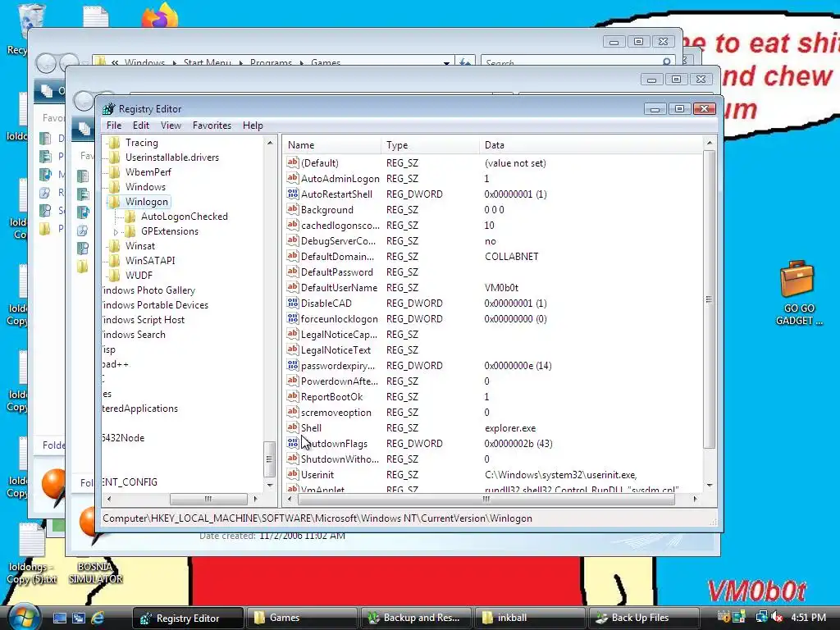Image resolution: width=840 pixels, height=630 pixels.
Task: Switch to the Games taskbar button
Action: click(300, 618)
